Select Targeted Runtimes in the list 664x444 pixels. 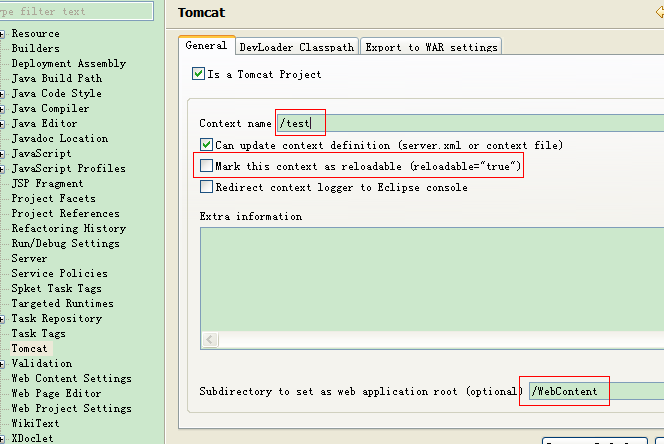(62, 304)
